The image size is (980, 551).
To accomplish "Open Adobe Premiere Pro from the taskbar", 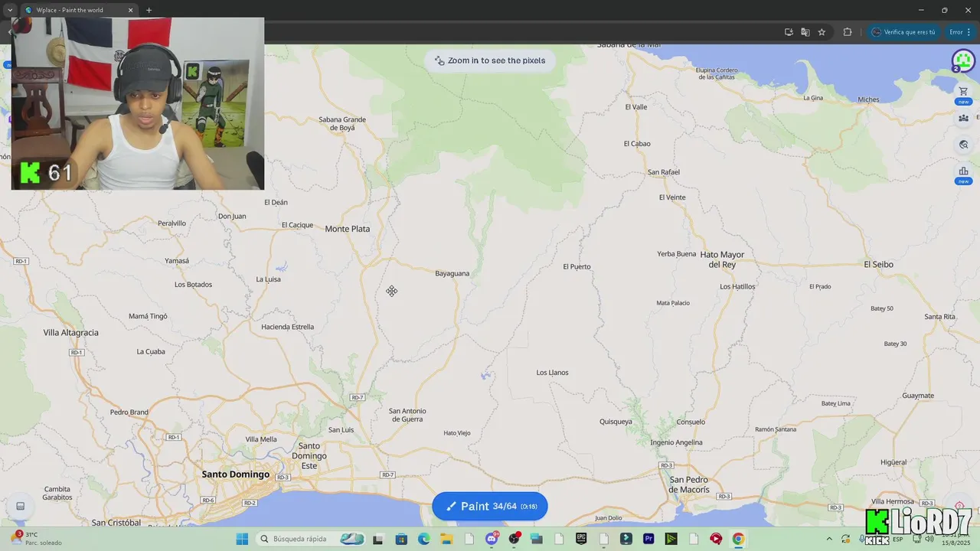I will pos(648,539).
